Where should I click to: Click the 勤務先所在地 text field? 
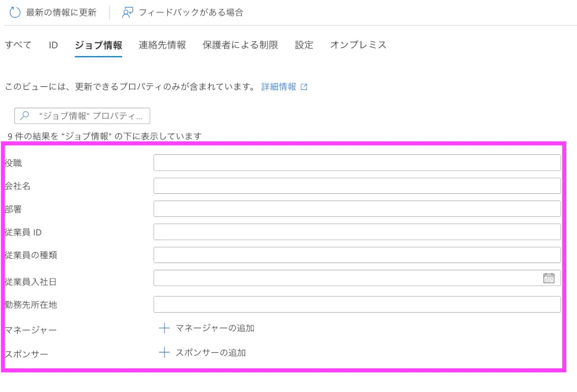(357, 304)
